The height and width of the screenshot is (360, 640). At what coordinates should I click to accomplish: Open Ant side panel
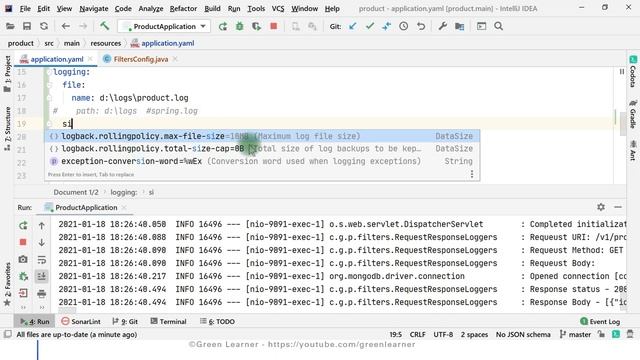pos(633,150)
